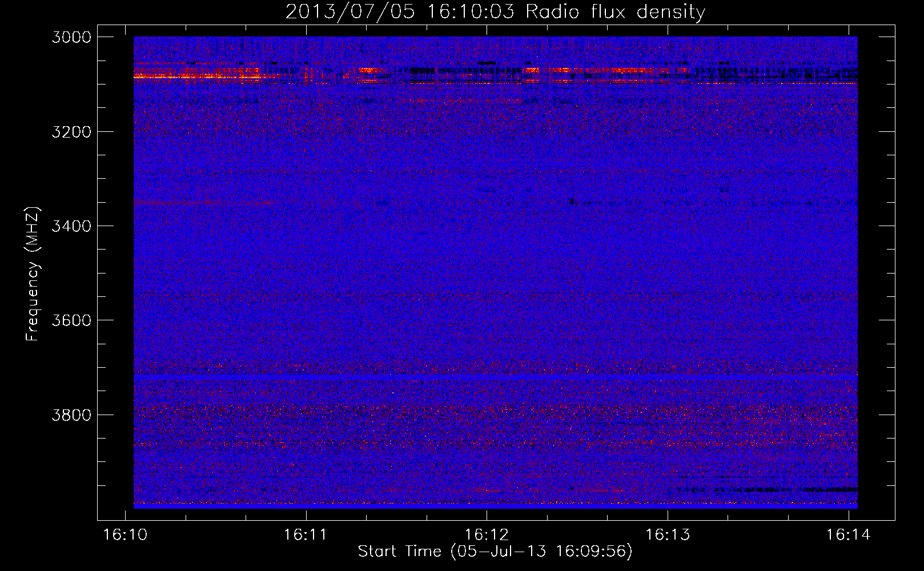The height and width of the screenshot is (571, 924).
Task: Click the 'Start Time (05-Jul-13 16:09:56)' label
Action: coord(495,552)
